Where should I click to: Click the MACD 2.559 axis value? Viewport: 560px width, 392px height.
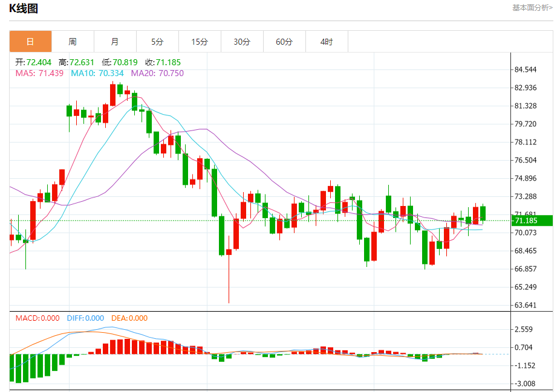pyautogui.click(x=524, y=329)
